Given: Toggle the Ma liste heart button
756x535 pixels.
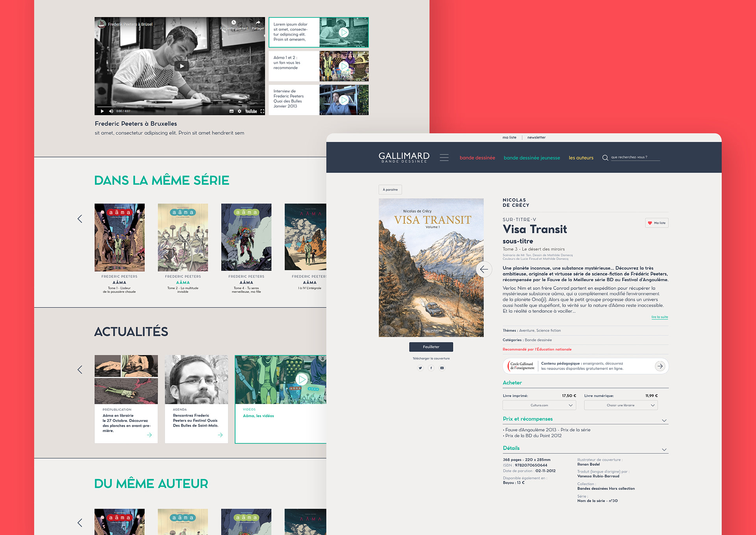Looking at the screenshot, I should point(656,223).
